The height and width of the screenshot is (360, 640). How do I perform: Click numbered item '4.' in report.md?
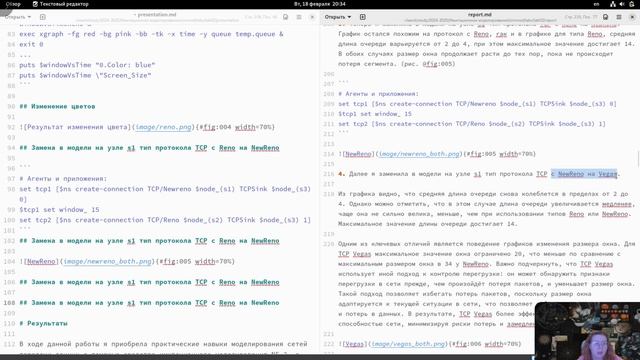(x=342, y=174)
